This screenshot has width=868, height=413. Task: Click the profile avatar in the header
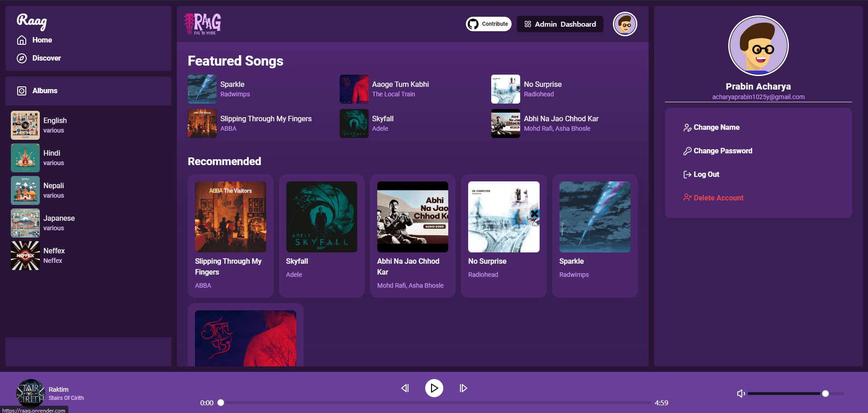pos(625,24)
